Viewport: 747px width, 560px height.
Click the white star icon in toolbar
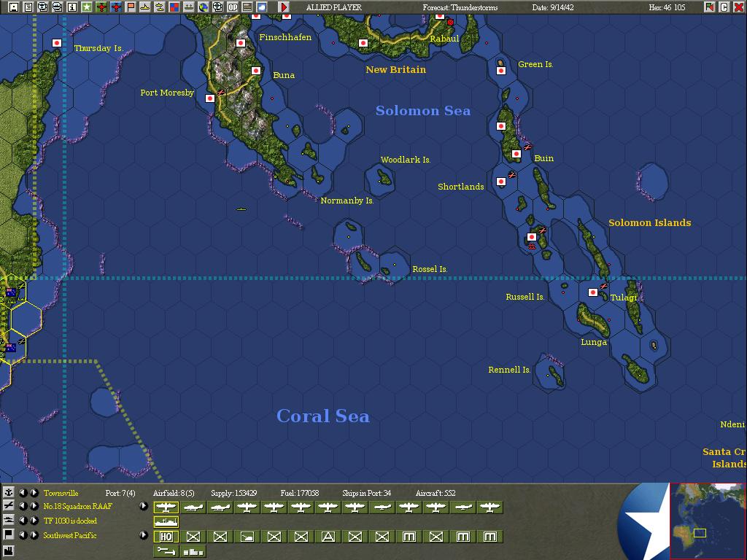(x=87, y=7)
